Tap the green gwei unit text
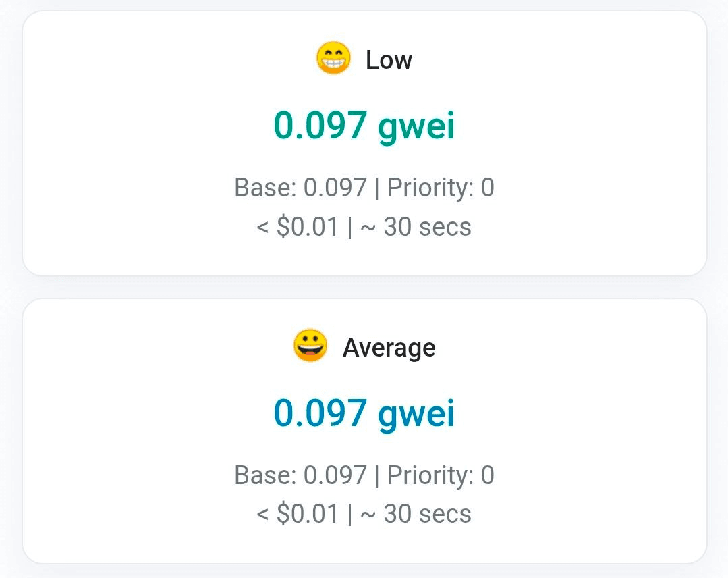 416,127
